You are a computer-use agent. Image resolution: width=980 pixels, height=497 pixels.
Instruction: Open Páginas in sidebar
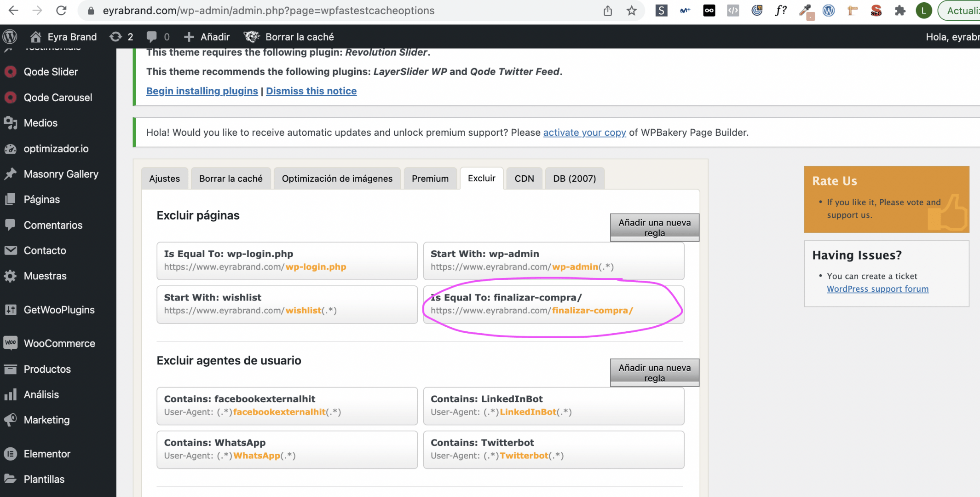point(42,199)
